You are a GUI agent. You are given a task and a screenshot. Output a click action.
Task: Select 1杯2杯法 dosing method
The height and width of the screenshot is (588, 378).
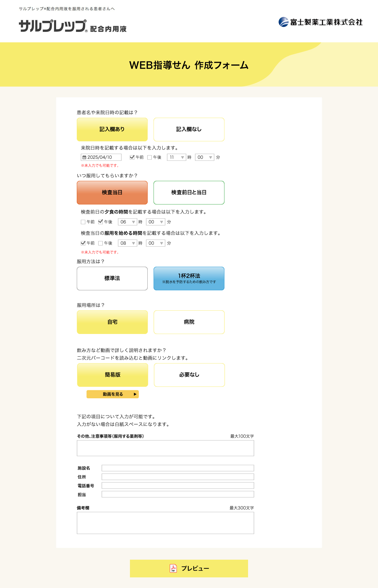point(189,279)
